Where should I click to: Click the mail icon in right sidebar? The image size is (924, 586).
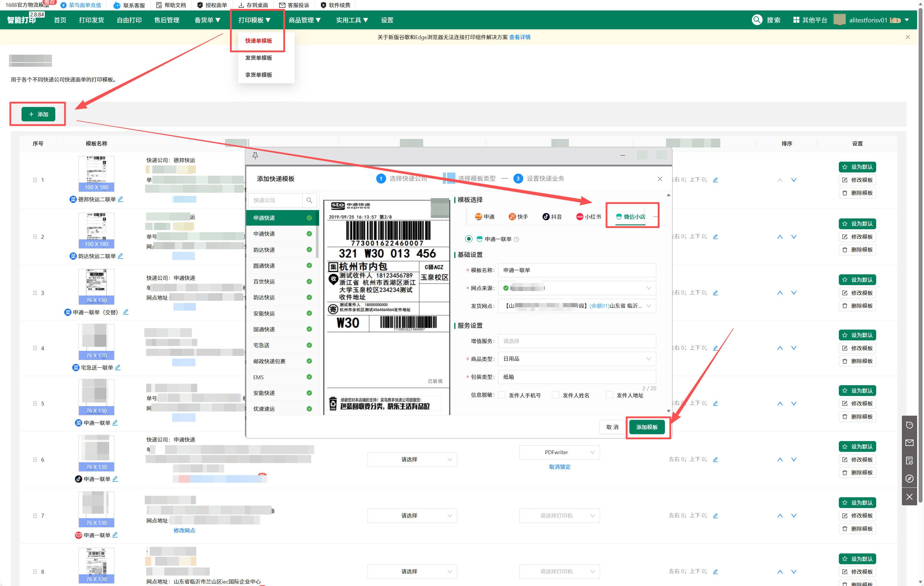point(909,443)
